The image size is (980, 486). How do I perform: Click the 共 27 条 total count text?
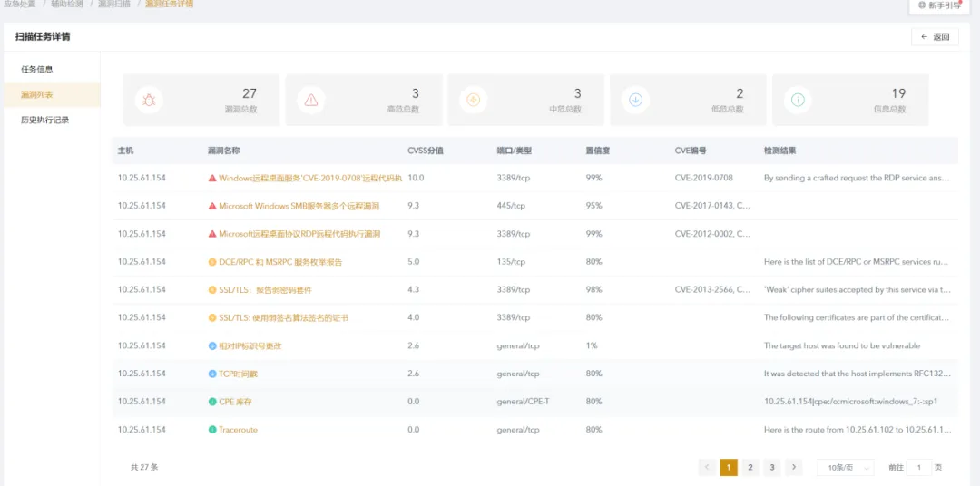[144, 467]
